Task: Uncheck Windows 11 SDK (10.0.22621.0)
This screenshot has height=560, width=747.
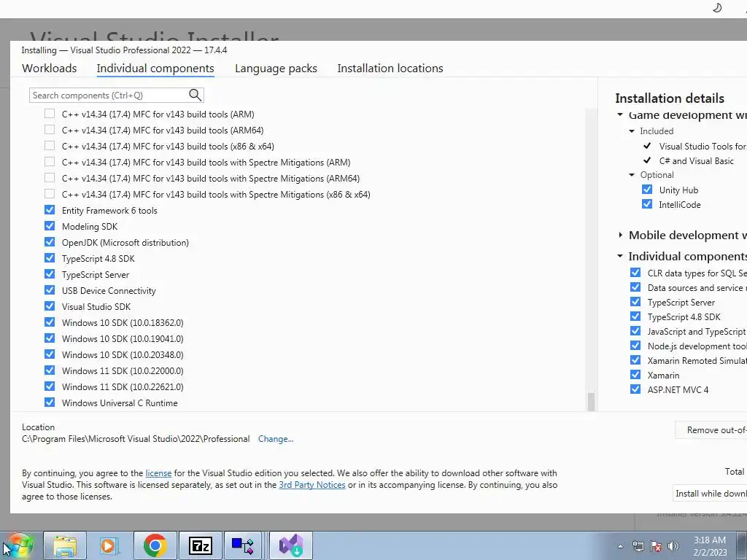Action: [50, 386]
